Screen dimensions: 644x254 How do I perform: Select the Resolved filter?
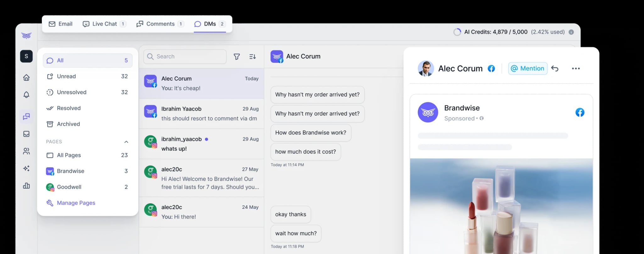point(88,108)
